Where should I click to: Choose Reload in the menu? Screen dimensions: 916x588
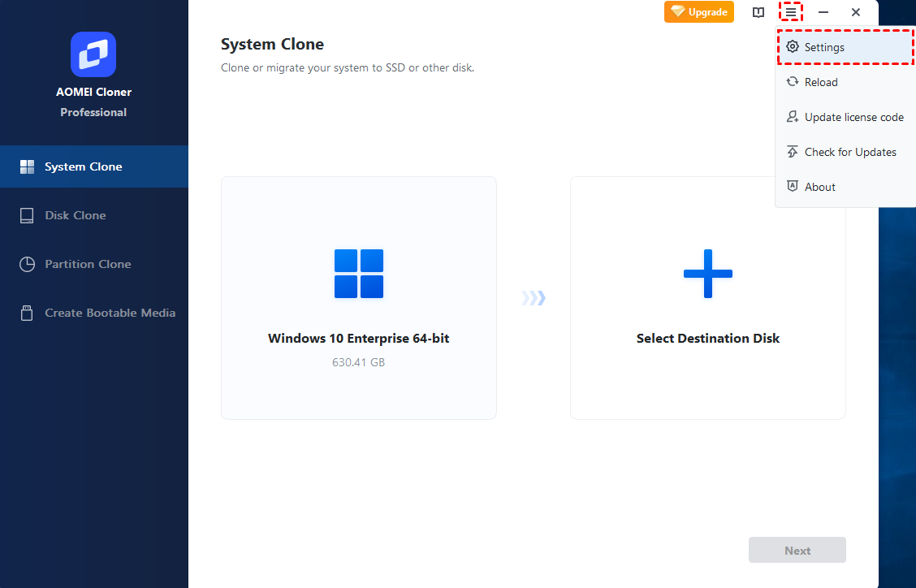coord(845,82)
